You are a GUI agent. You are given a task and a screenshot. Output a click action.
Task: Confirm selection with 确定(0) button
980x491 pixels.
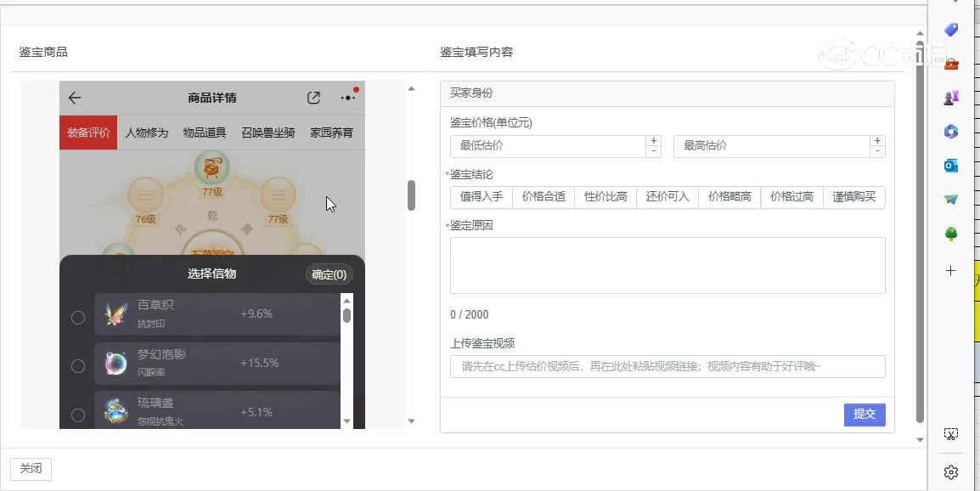tap(329, 274)
